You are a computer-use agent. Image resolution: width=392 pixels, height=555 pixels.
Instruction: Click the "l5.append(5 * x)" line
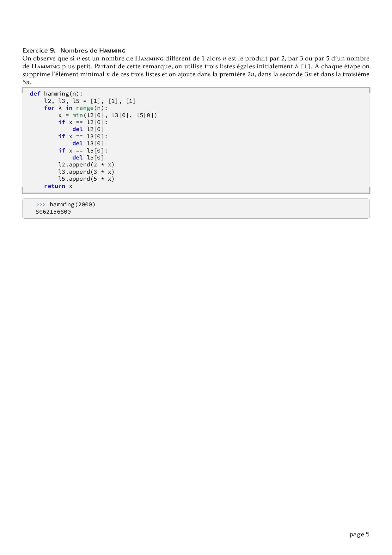click(86, 179)
